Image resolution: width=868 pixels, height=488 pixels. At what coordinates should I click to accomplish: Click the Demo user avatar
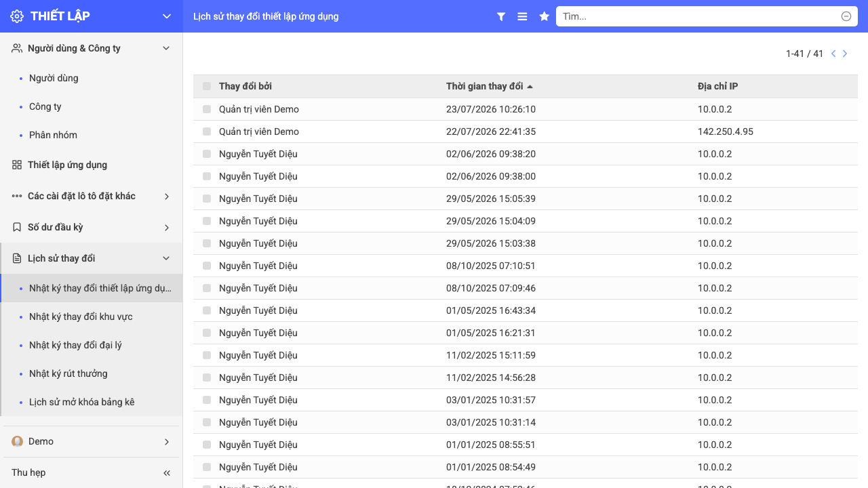(18, 441)
